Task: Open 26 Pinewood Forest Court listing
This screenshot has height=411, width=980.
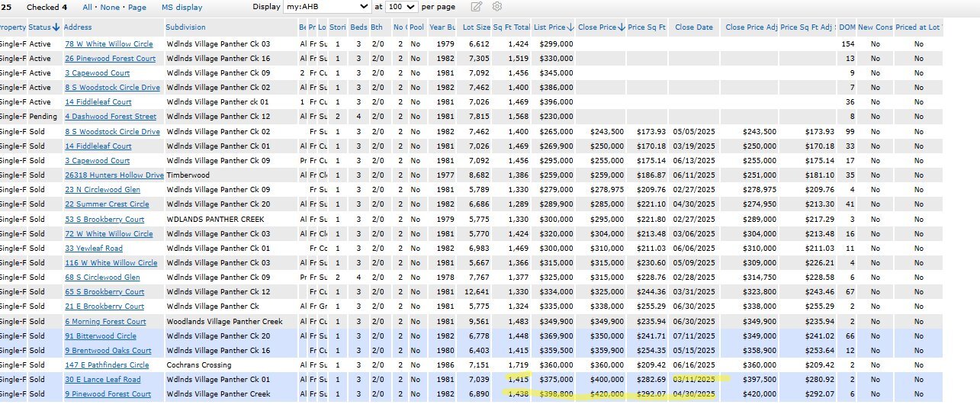Action: 110,59
